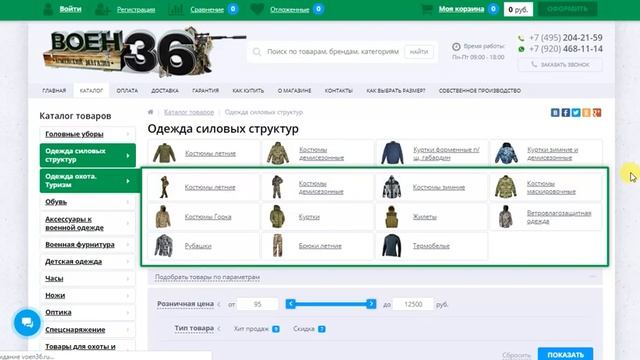The image size is (640, 360).
Task: Share via Twitter icon
Action: (576, 113)
